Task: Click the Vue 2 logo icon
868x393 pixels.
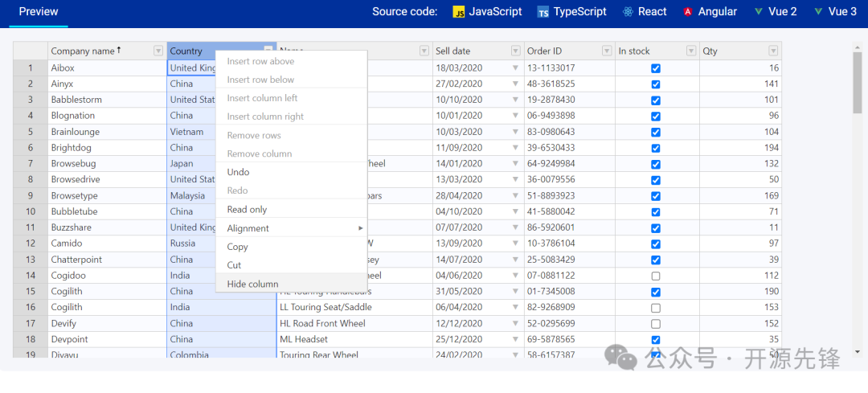Action: click(x=759, y=11)
